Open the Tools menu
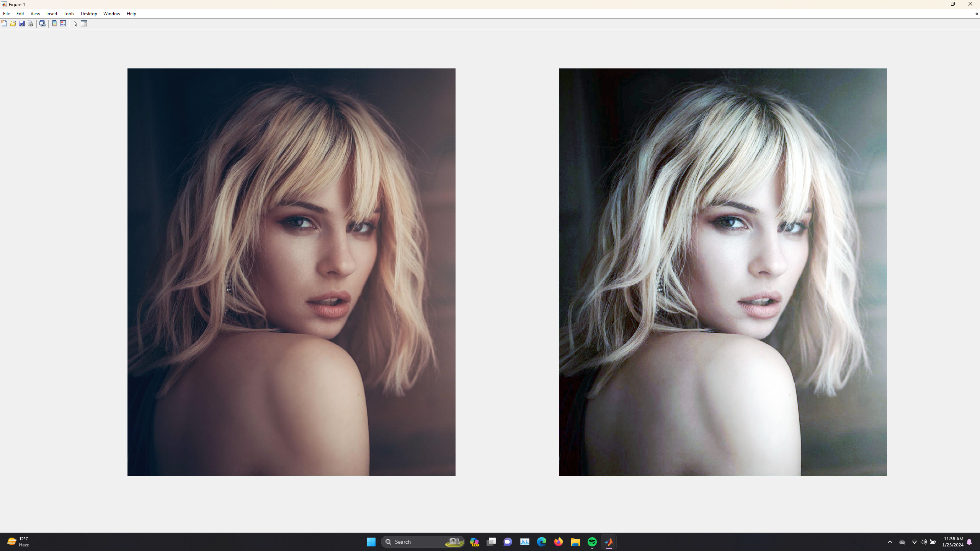Screen dimensions: 980x551 point(69,13)
